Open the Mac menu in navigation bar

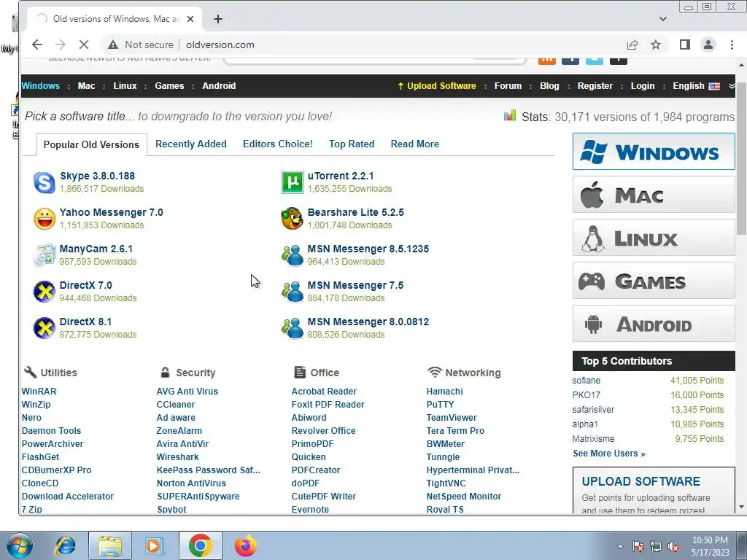pyautogui.click(x=86, y=86)
